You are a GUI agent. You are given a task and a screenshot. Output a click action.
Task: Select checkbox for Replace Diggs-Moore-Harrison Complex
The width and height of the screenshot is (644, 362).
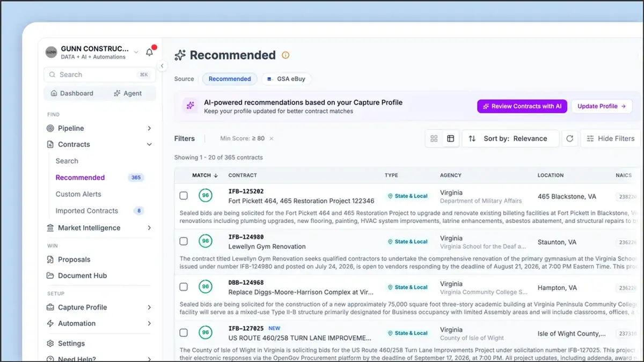pyautogui.click(x=184, y=287)
